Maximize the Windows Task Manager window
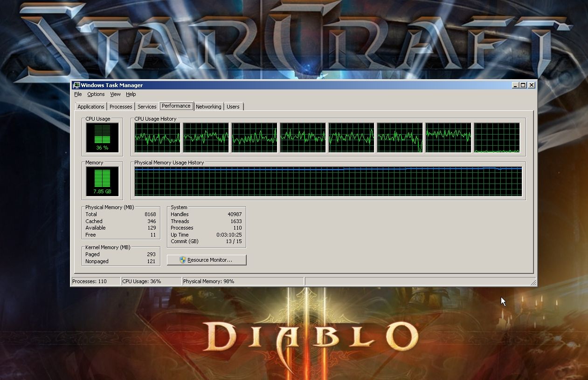Screen dimensions: 588x380 (x=523, y=85)
